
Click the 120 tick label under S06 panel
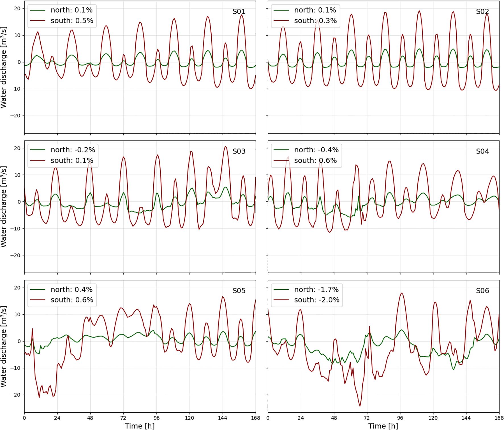tap(433, 418)
